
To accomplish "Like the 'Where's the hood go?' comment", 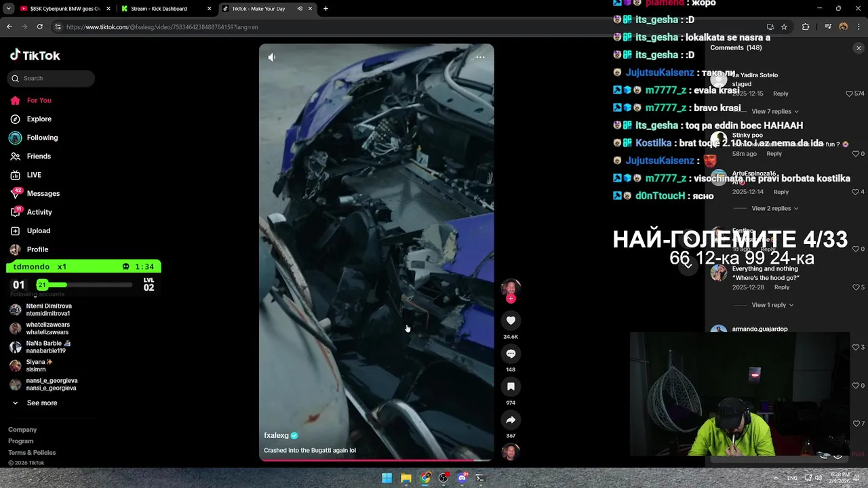I will click(855, 287).
